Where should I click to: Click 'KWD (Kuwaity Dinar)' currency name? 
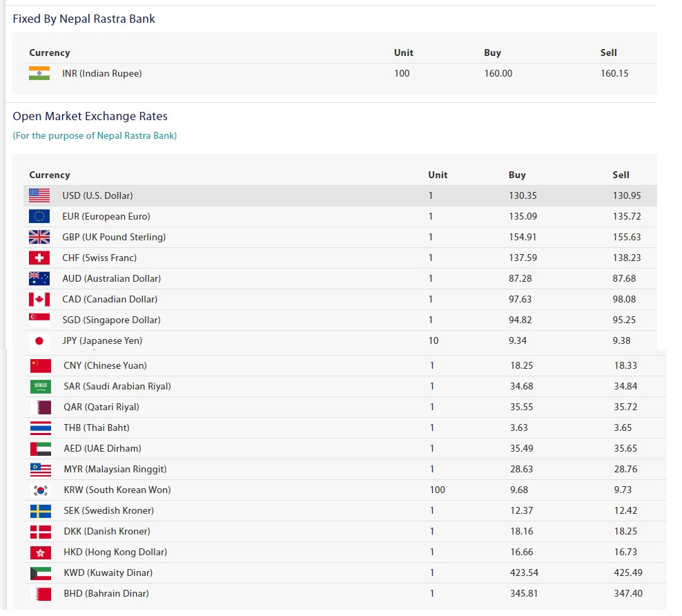pos(108,573)
